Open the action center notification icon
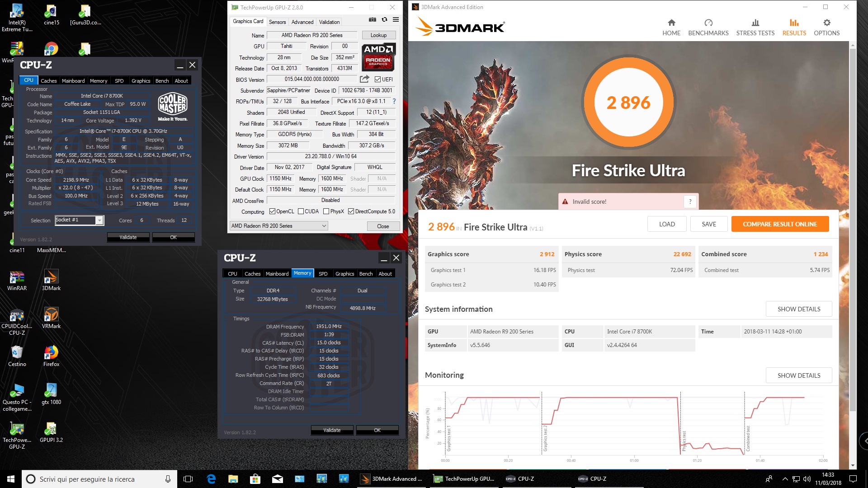This screenshot has width=868, height=488. 853,479
